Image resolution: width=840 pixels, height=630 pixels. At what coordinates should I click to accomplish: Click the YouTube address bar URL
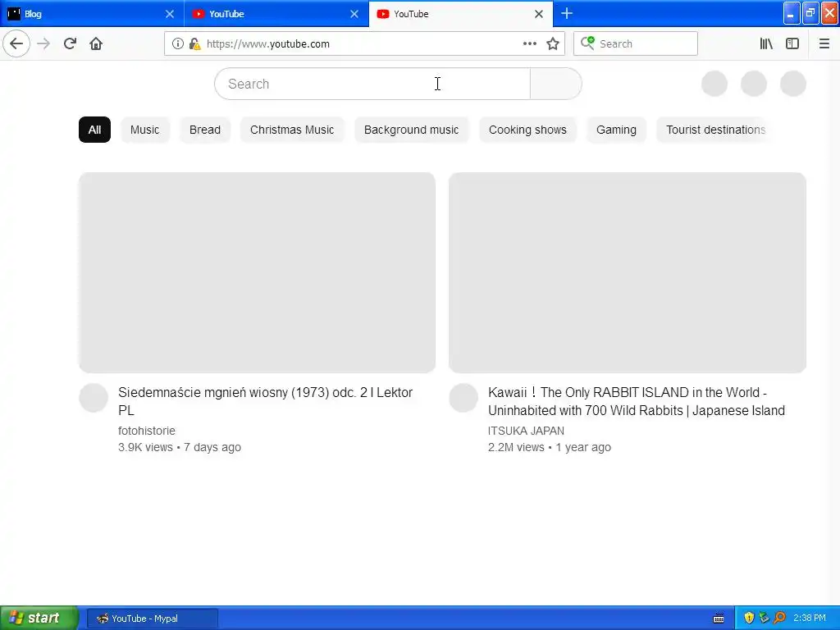pos(268,44)
